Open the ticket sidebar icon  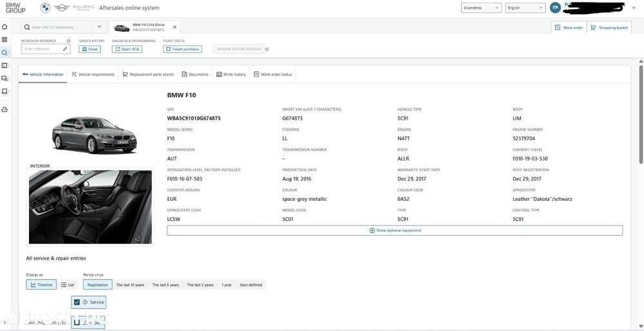point(5,65)
